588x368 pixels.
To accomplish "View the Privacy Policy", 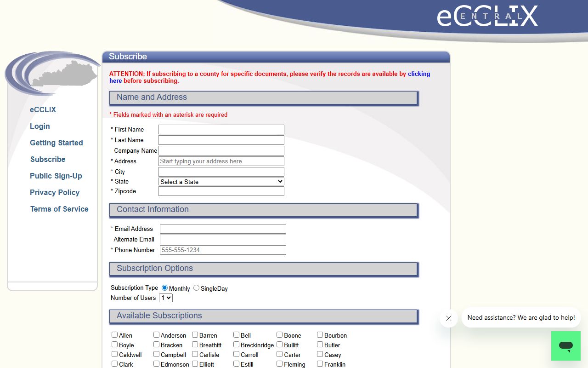I will pyautogui.click(x=55, y=192).
